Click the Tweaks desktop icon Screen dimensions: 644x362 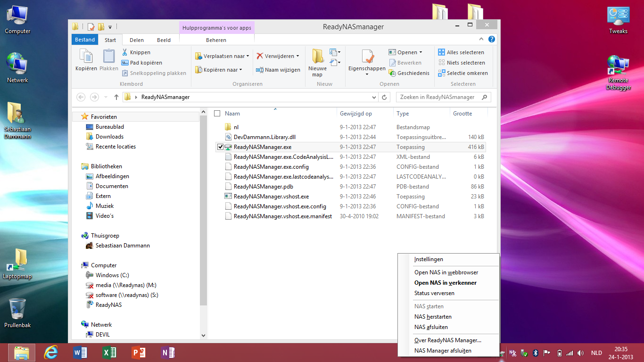pyautogui.click(x=618, y=20)
